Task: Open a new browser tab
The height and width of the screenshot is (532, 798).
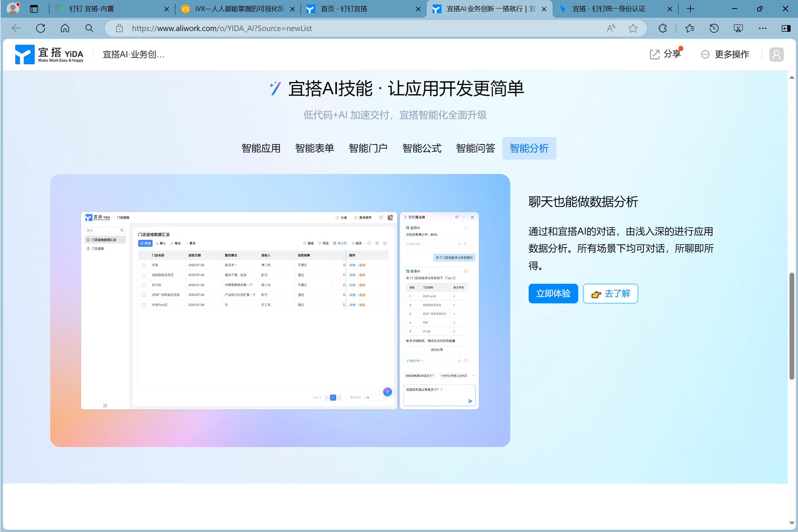Action: 690,9
